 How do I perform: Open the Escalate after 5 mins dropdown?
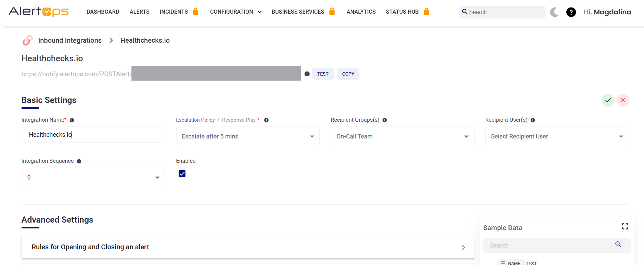point(248,136)
